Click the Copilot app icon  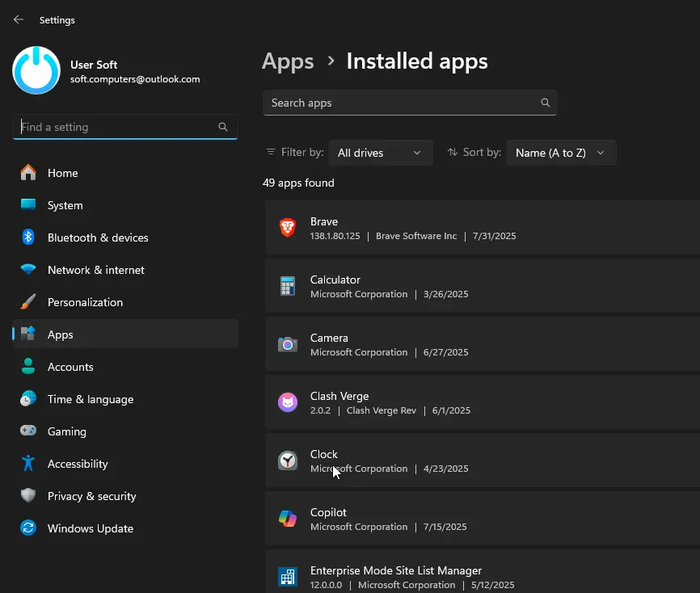pyautogui.click(x=288, y=519)
